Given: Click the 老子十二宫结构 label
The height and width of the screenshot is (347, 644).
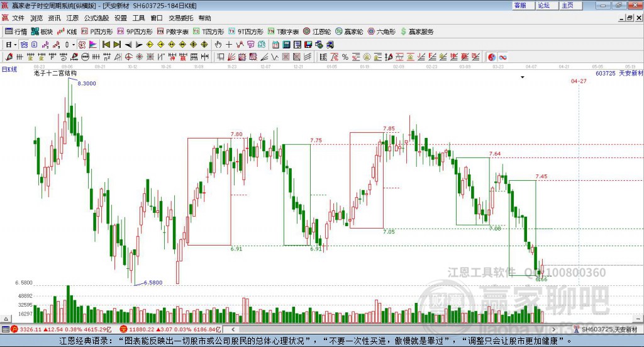Looking at the screenshot, I should [x=55, y=73].
